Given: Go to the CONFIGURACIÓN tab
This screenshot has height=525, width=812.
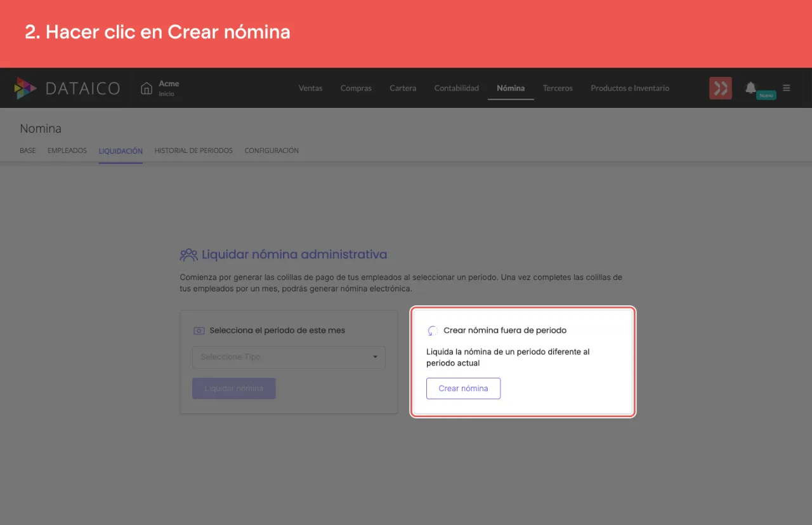Looking at the screenshot, I should (x=272, y=151).
